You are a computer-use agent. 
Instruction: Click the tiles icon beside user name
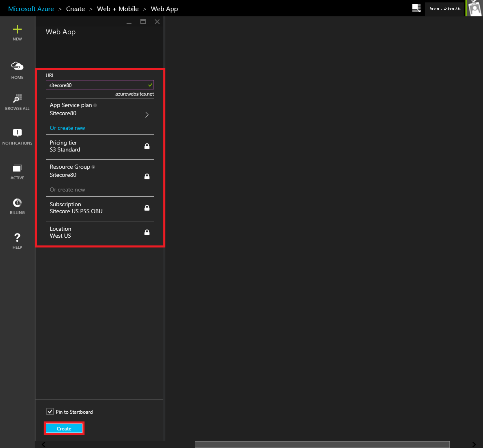point(416,8)
